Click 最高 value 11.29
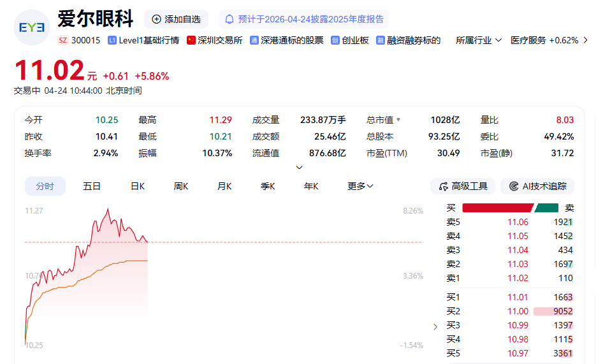Image resolution: width=596 pixels, height=364 pixels. (221, 120)
